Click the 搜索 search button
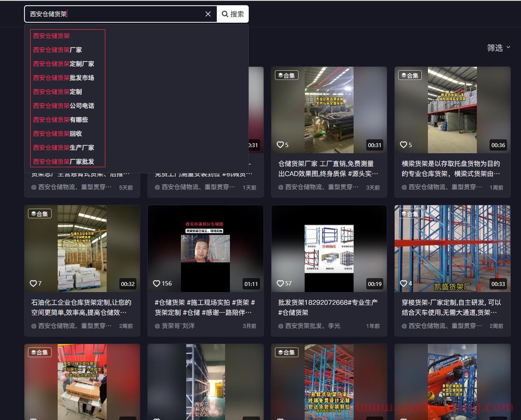Viewport: 521px width, 420px height. click(233, 14)
